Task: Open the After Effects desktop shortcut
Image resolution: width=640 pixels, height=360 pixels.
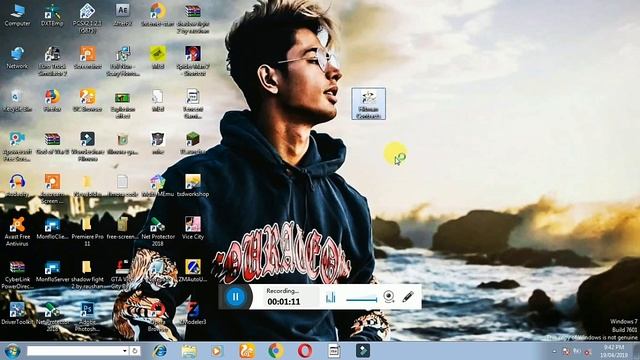Action: [x=122, y=16]
